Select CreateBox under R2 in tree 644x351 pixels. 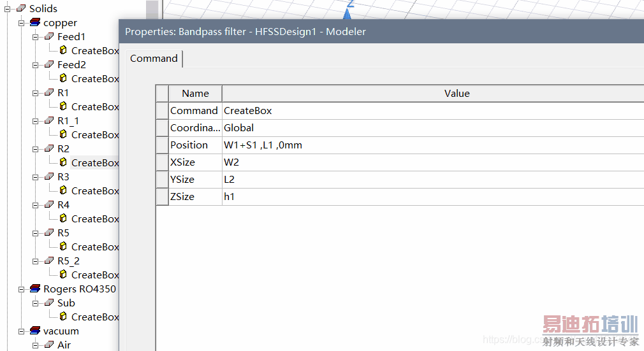95,163
